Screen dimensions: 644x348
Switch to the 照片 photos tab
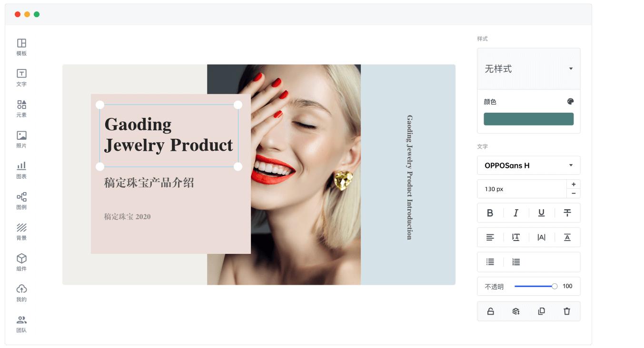[21, 139]
